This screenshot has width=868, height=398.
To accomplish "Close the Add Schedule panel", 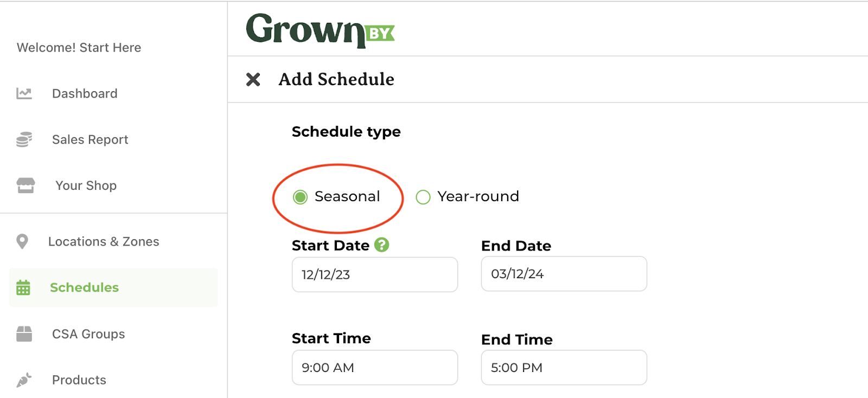I will point(253,80).
